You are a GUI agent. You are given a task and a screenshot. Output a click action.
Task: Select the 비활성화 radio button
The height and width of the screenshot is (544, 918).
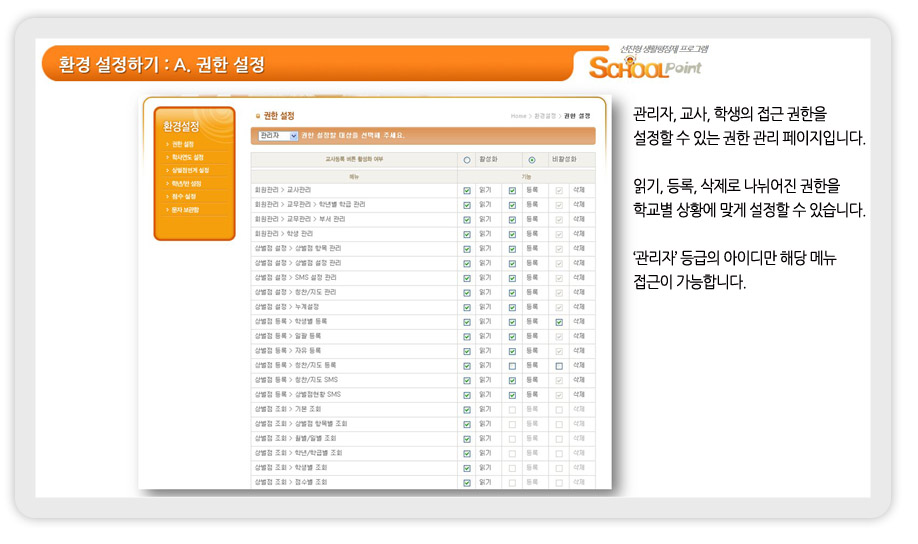(532, 160)
